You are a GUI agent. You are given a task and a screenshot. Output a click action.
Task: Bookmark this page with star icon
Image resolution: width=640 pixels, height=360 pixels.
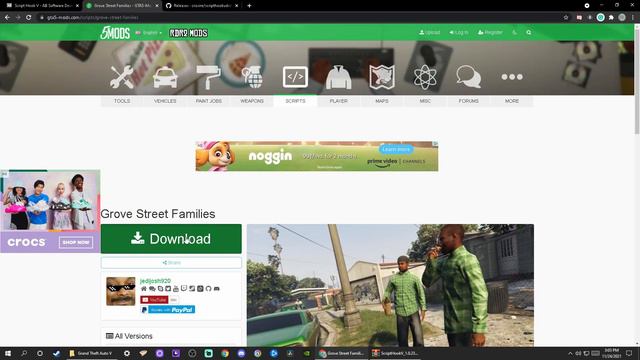click(x=566, y=18)
